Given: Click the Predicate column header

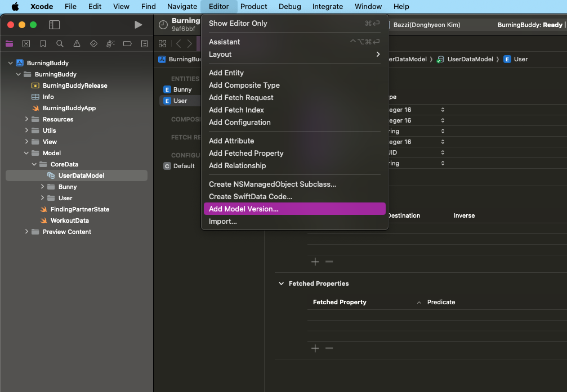Looking at the screenshot, I should tap(441, 302).
